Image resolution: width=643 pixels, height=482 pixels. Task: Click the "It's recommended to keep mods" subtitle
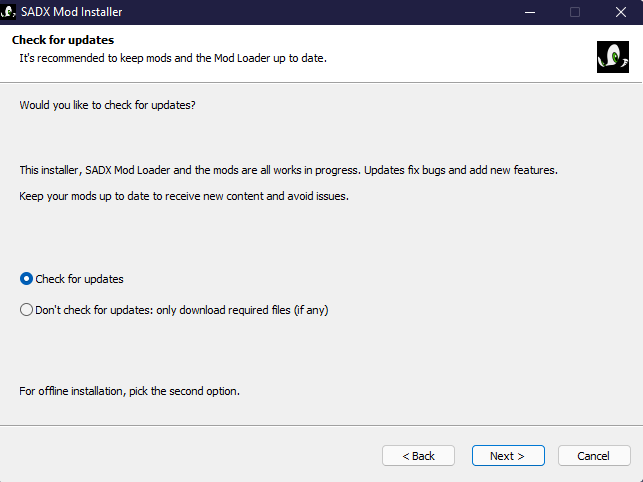(172, 58)
